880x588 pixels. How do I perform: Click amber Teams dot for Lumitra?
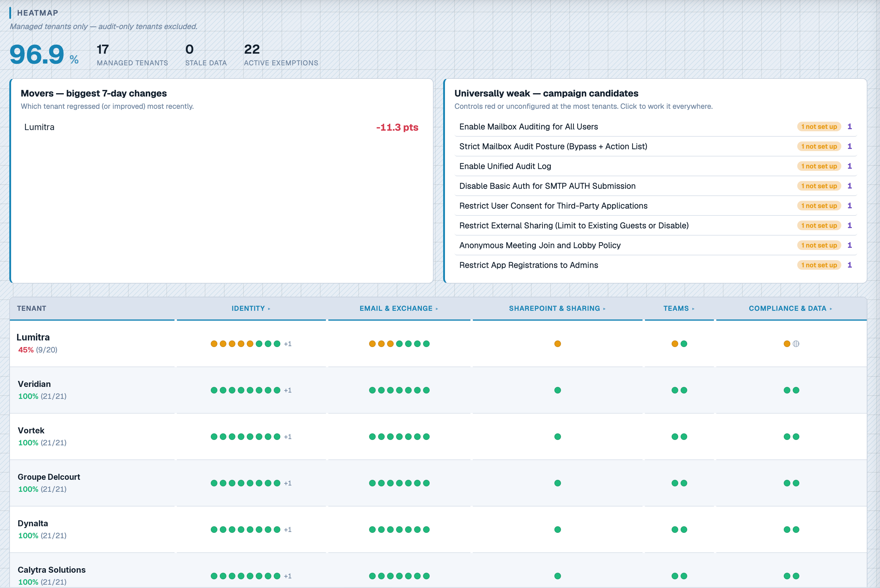coord(674,344)
